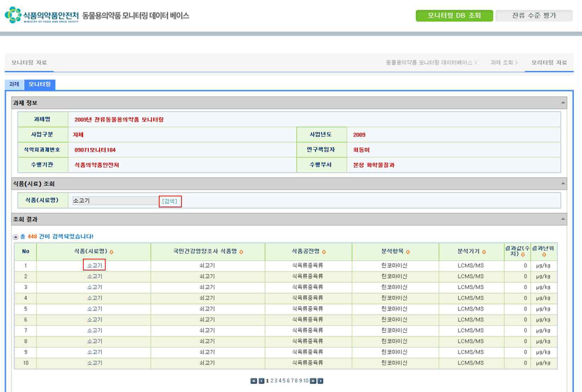Sort by 결과값(수치) column arrow
Screen dimensions: 582x392
pos(523,254)
